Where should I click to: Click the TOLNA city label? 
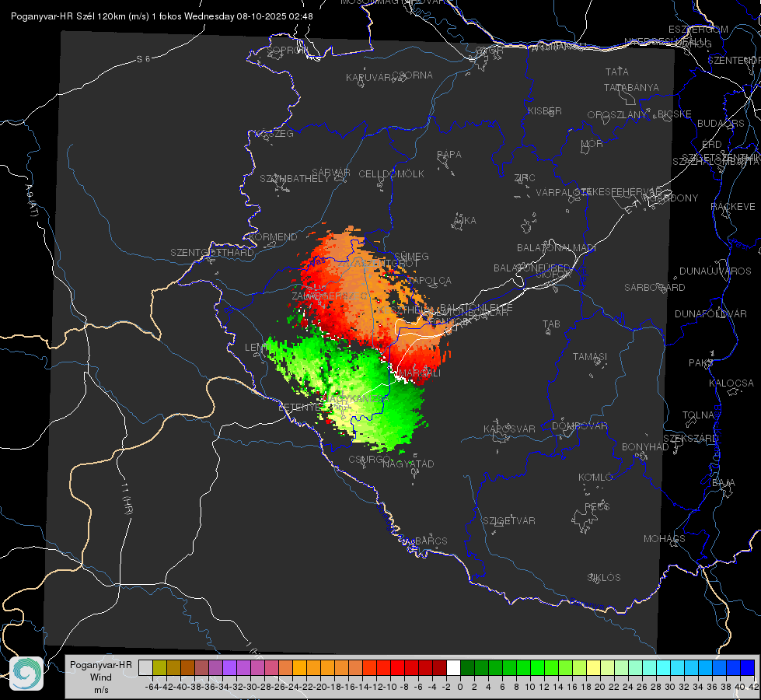click(698, 415)
